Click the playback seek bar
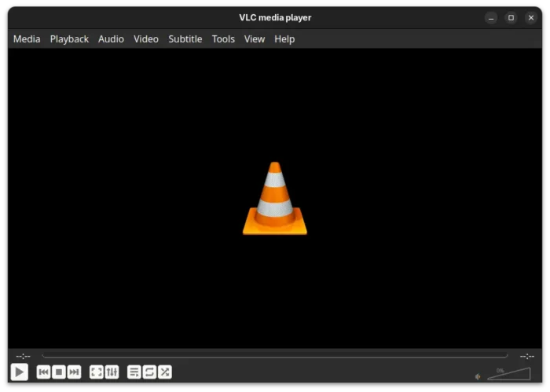The image size is (550, 392). (x=275, y=356)
